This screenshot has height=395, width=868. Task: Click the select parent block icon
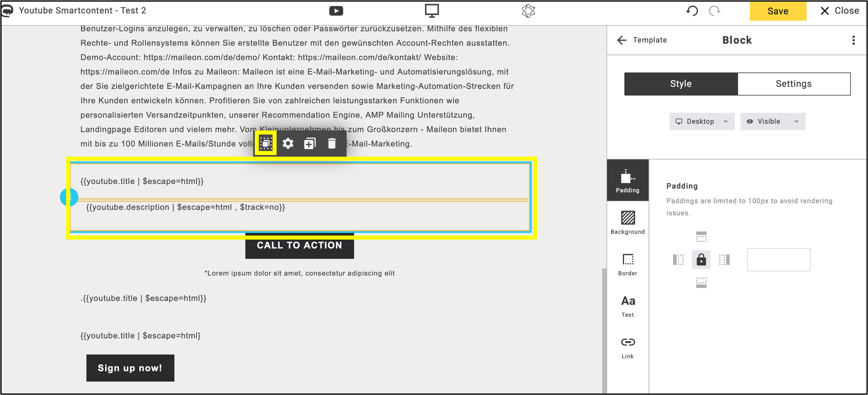[266, 143]
